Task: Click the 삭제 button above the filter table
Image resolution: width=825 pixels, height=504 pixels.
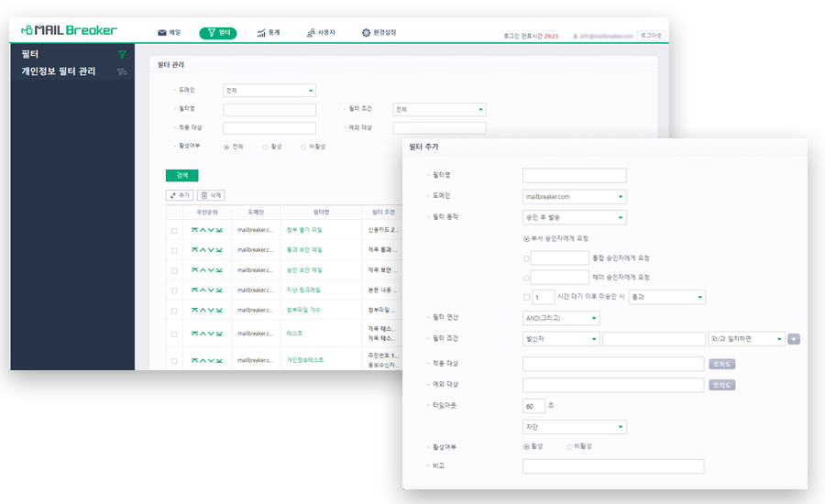Action: tap(211, 195)
